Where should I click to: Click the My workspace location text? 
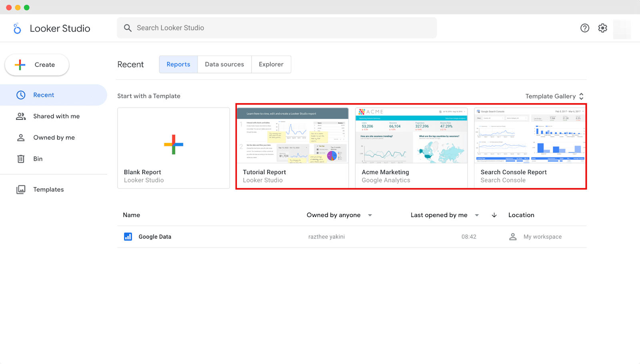click(x=542, y=237)
